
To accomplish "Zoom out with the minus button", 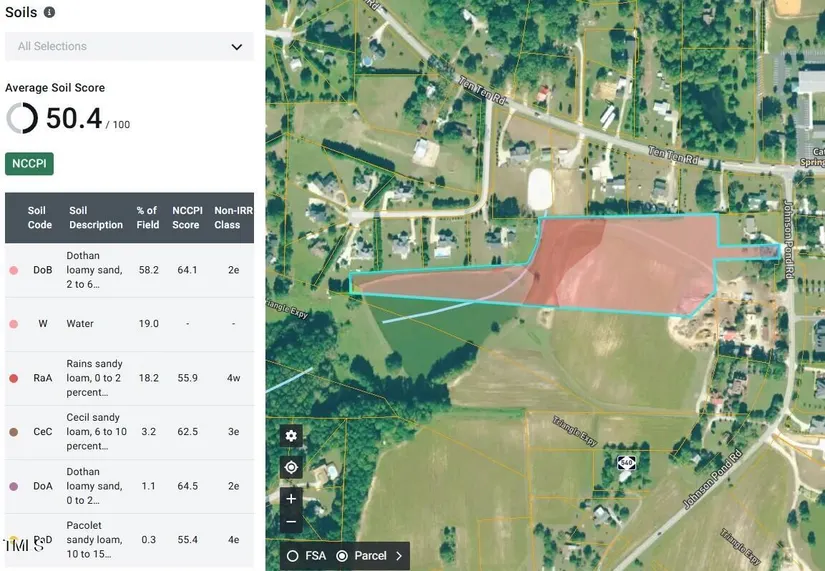I will (291, 521).
